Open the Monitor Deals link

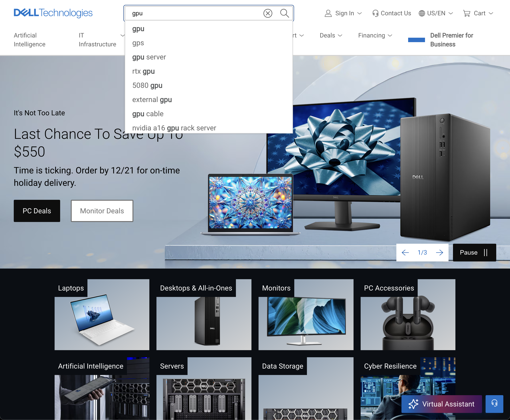click(x=102, y=211)
